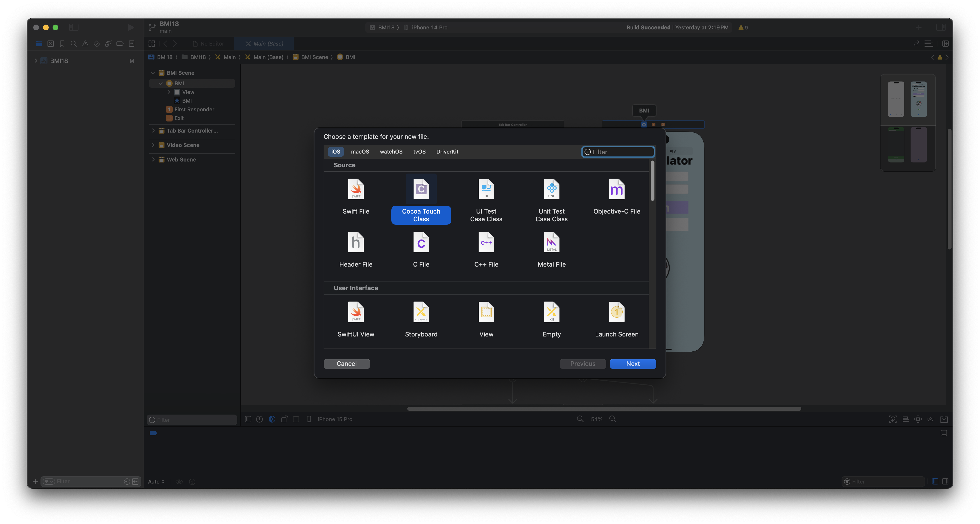Switch to the watchOS platform tab

(x=391, y=152)
